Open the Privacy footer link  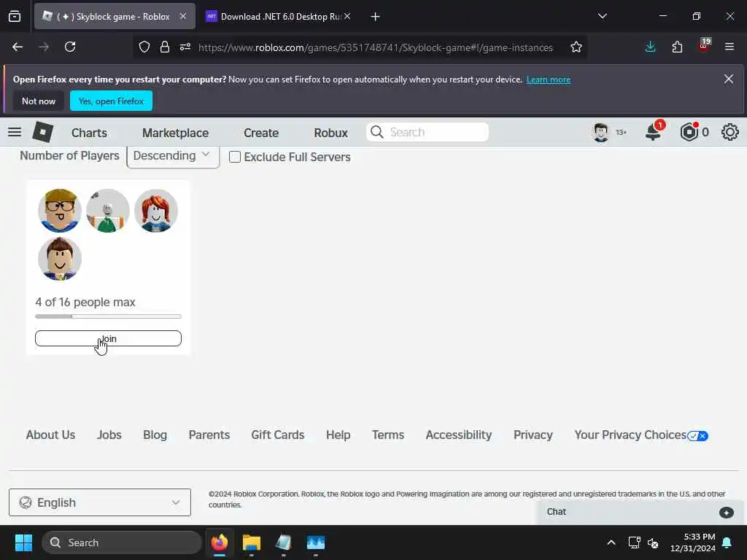(x=533, y=435)
